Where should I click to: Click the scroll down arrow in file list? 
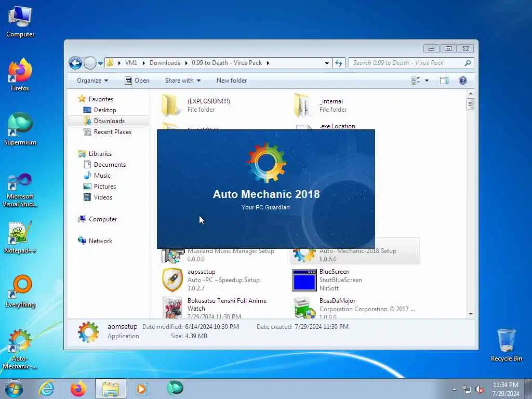(x=470, y=314)
